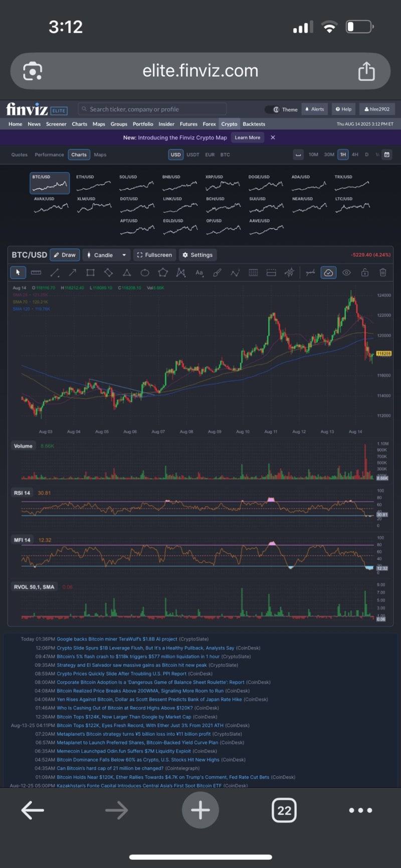Image resolution: width=401 pixels, height=868 pixels.
Task: Open the Alerts button
Action: pyautogui.click(x=315, y=109)
